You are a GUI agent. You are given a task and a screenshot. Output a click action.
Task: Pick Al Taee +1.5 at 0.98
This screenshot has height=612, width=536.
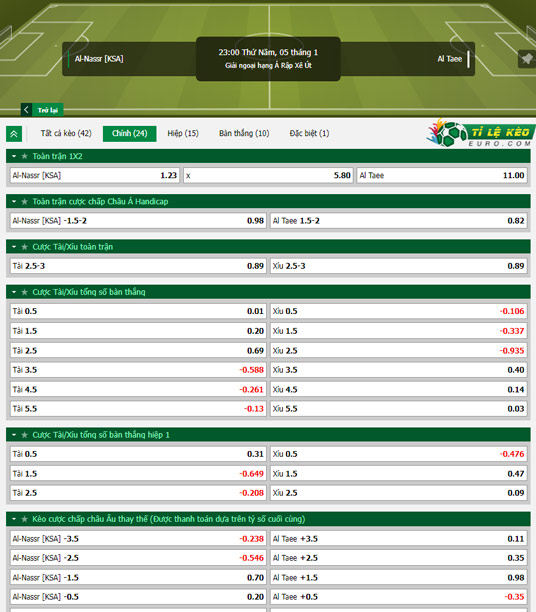tap(399, 577)
